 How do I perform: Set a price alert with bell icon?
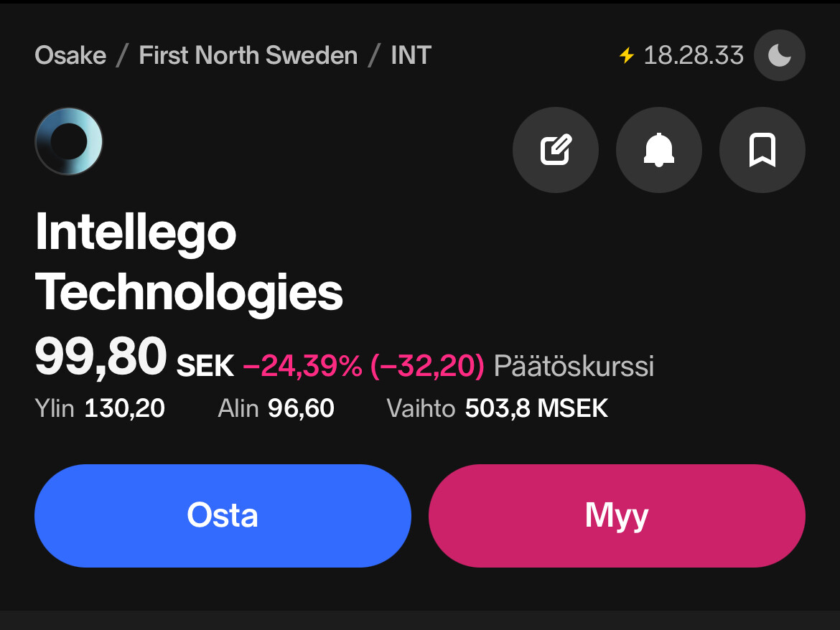coord(659,150)
